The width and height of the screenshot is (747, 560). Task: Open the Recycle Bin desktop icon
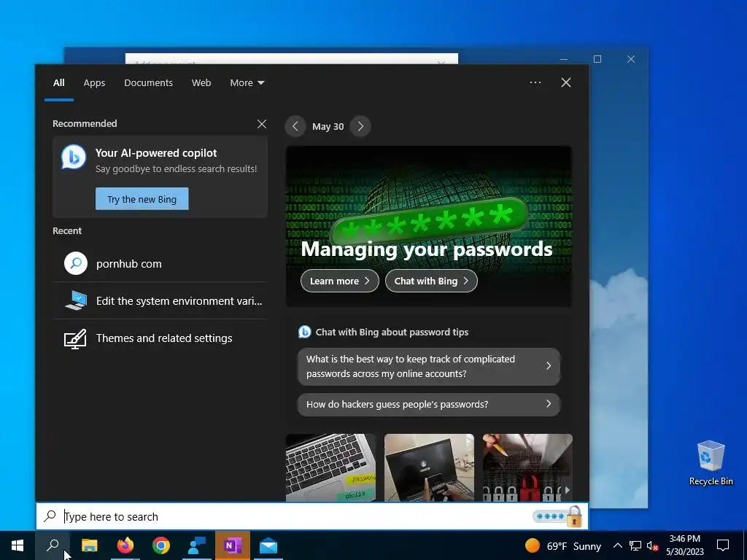click(711, 463)
